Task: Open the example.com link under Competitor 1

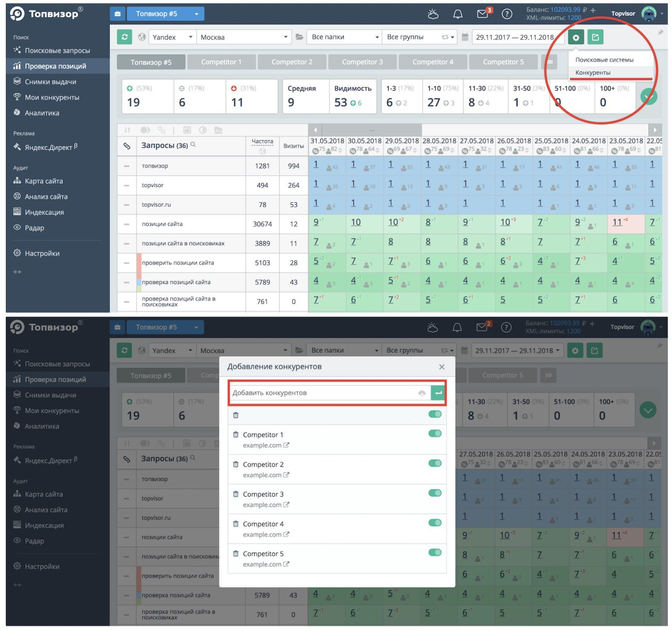Action: coord(266,445)
